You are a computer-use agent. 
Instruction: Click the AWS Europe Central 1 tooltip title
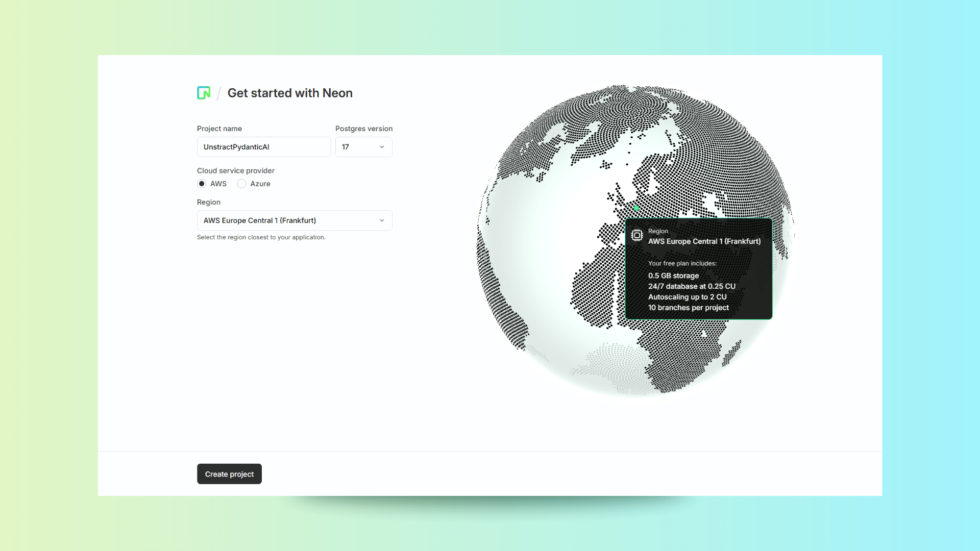pos(704,241)
